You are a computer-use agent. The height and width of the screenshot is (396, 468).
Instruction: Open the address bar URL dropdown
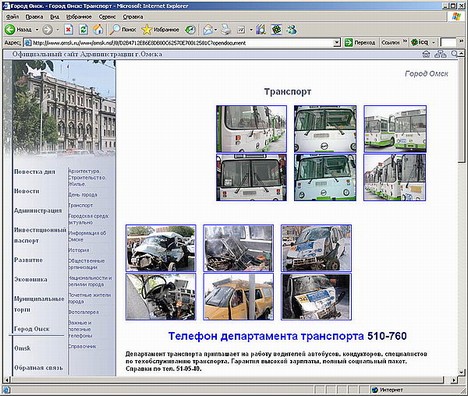[337, 43]
